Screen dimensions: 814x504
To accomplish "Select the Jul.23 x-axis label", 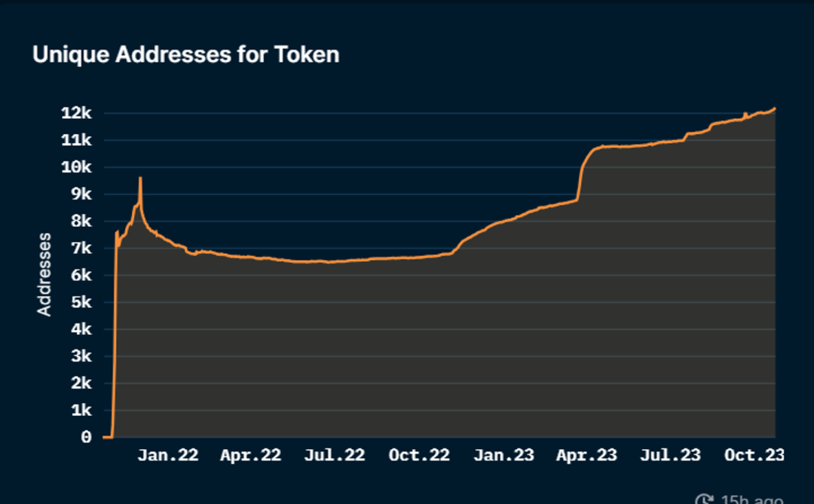I will (670, 456).
